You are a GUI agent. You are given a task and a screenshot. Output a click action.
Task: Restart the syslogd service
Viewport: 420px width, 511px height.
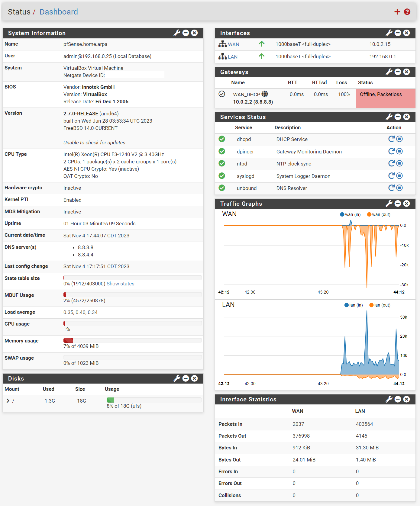pyautogui.click(x=392, y=176)
